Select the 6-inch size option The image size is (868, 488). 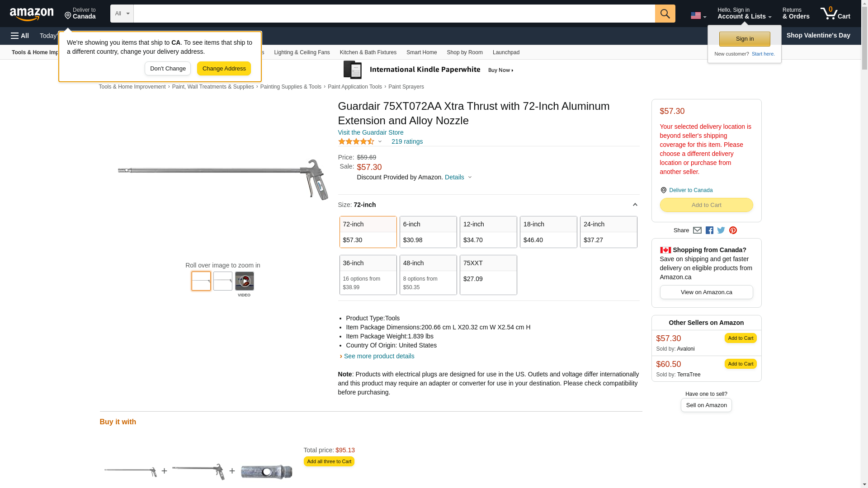point(428,232)
